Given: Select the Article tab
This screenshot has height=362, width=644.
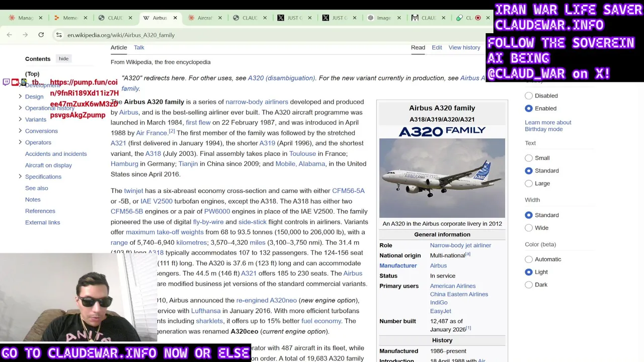Looking at the screenshot, I should click(x=119, y=47).
